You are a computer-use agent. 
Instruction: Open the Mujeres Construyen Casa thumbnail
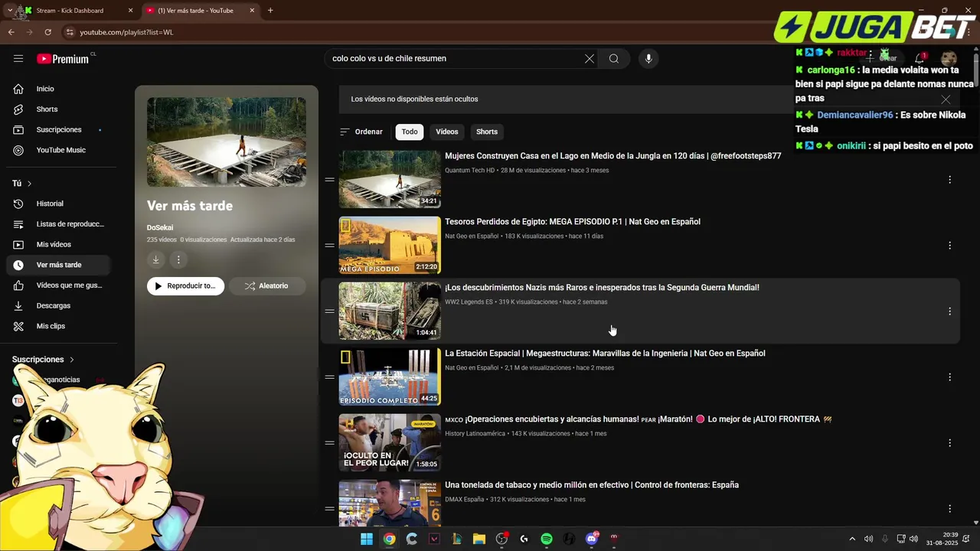[x=390, y=179]
